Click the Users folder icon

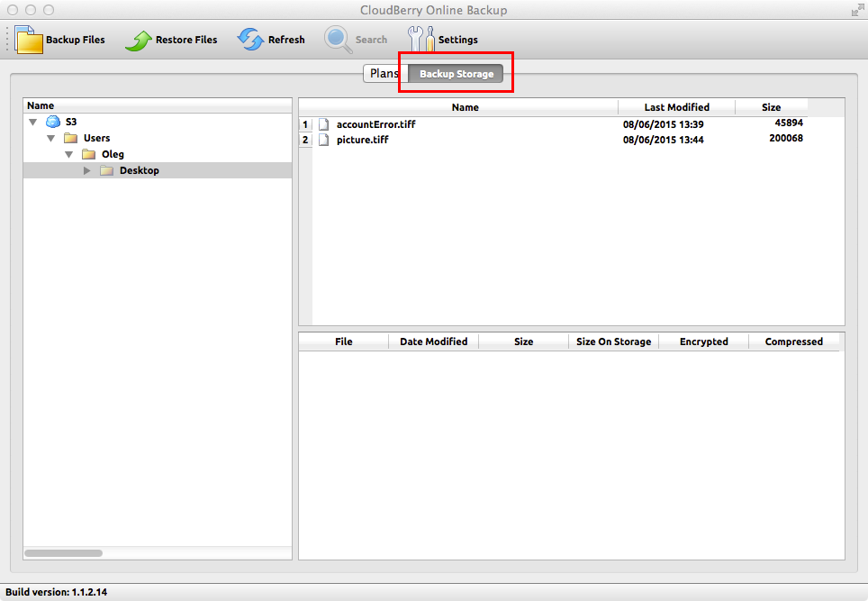pyautogui.click(x=70, y=138)
